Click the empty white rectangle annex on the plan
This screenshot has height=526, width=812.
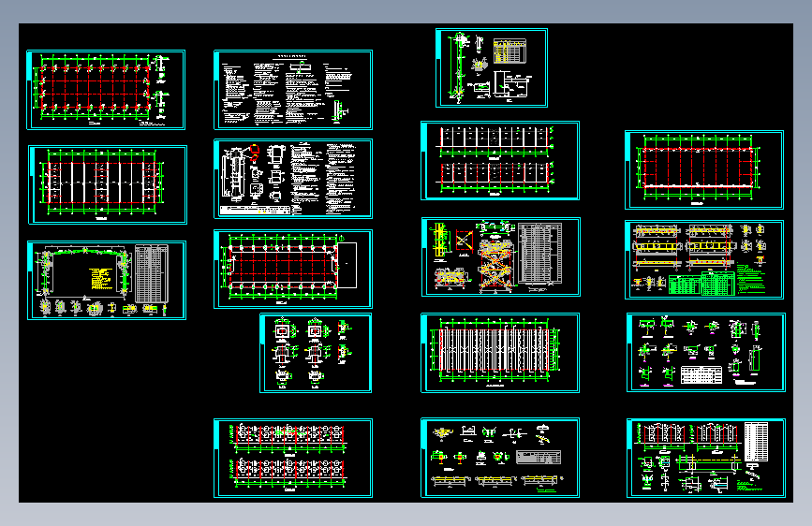pos(347,265)
